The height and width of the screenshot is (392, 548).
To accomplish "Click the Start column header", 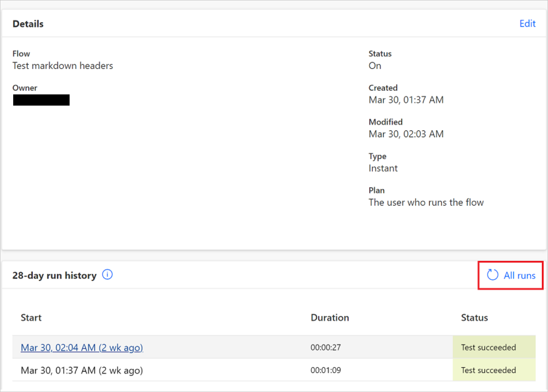I will 31,318.
